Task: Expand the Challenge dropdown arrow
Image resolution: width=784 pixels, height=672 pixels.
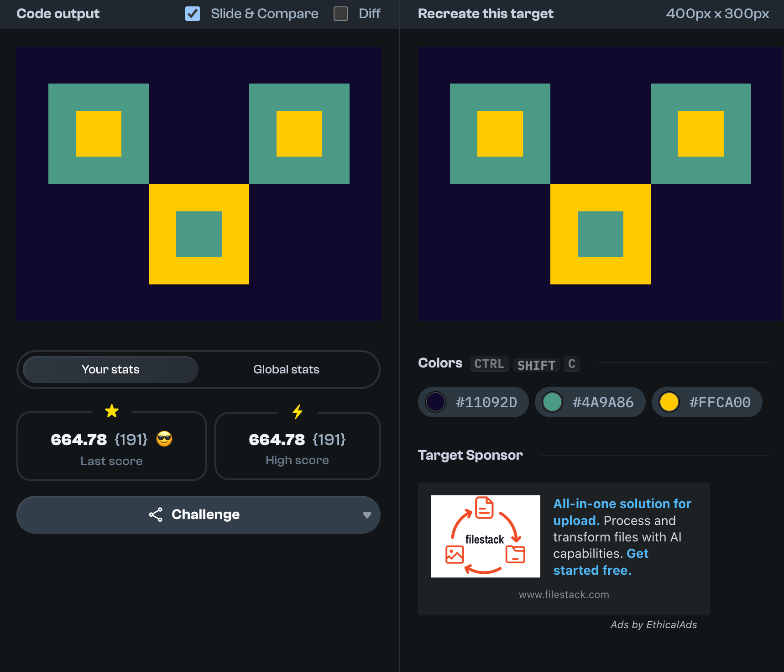Action: point(366,515)
